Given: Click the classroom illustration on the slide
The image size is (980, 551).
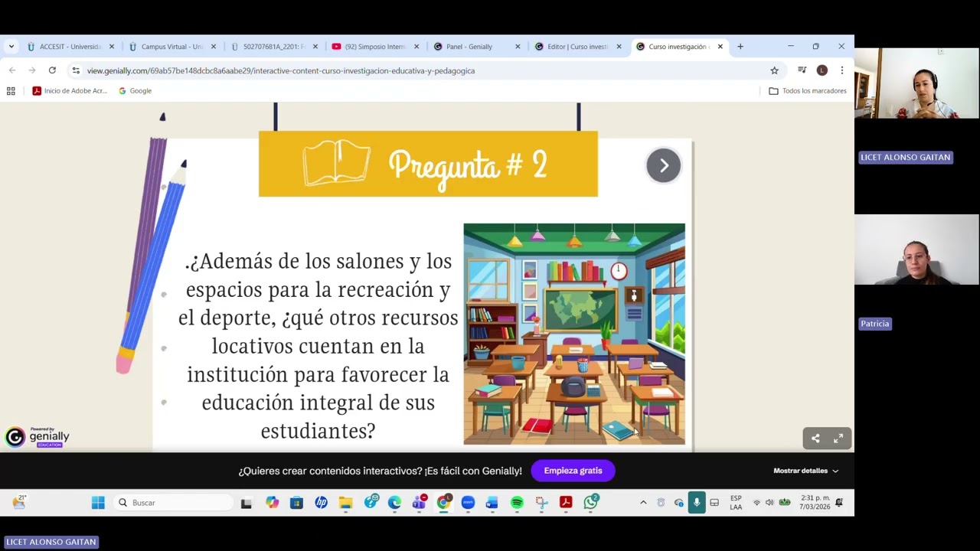Looking at the screenshot, I should click(x=574, y=334).
